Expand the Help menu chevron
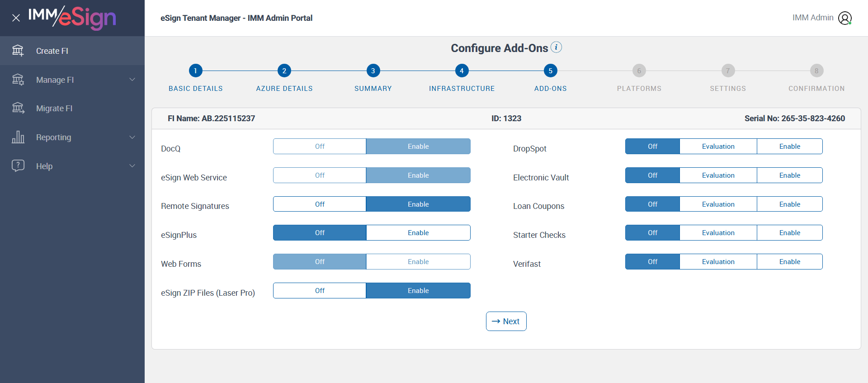 132,166
